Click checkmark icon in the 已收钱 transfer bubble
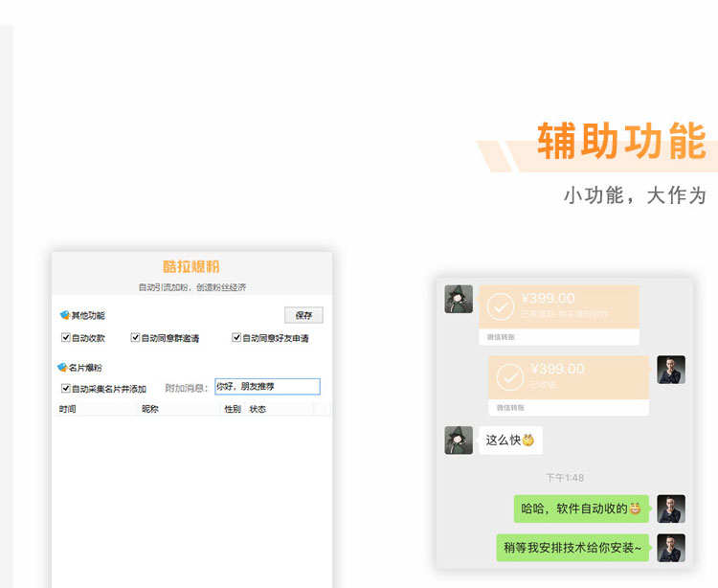This screenshot has width=718, height=588. click(509, 377)
